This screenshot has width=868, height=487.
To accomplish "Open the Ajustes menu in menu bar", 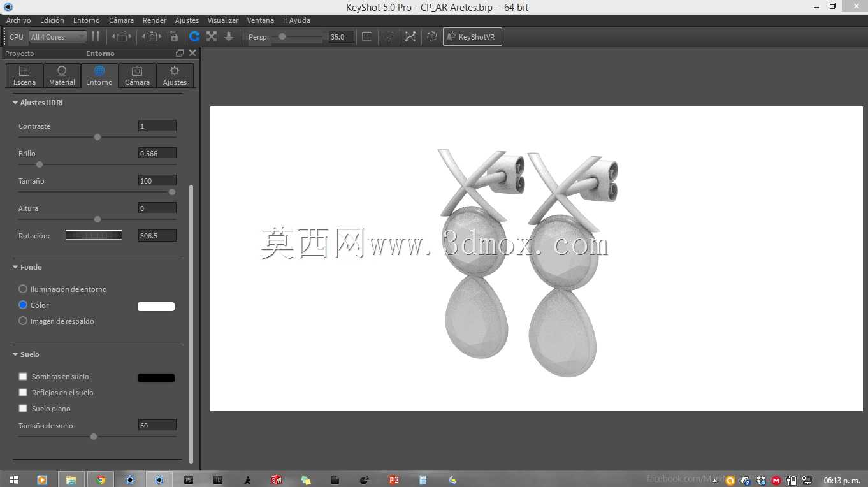I will click(x=187, y=20).
